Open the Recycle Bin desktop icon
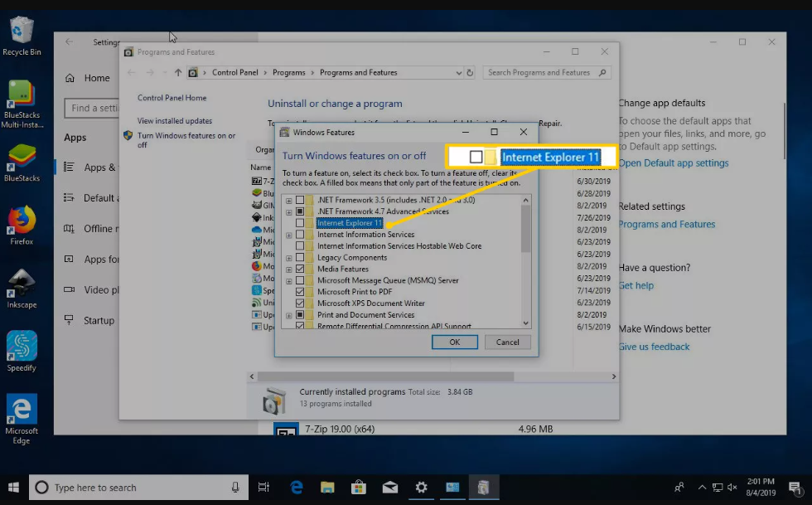Viewport: 812px width, 505px height. coord(22,36)
